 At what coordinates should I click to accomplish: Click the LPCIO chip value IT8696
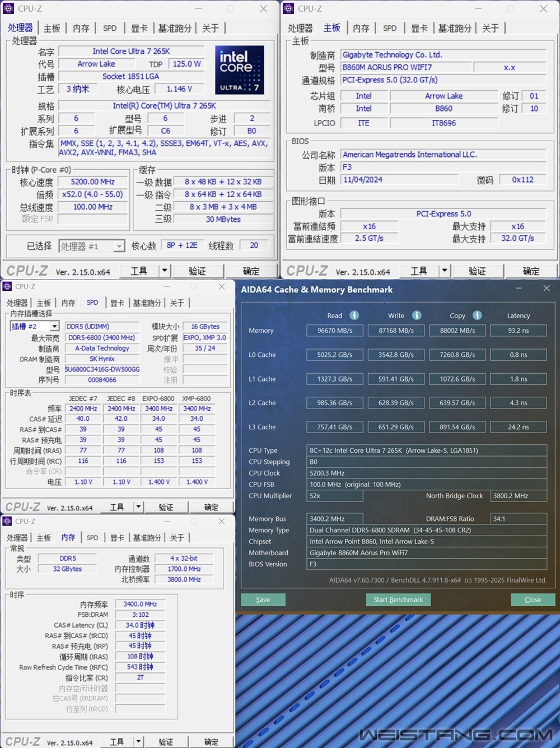click(x=444, y=123)
